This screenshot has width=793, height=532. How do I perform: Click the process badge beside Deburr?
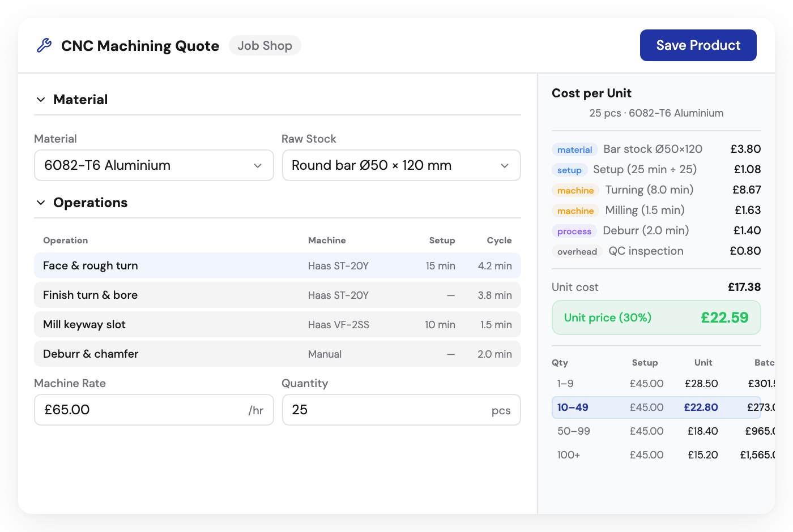point(574,231)
